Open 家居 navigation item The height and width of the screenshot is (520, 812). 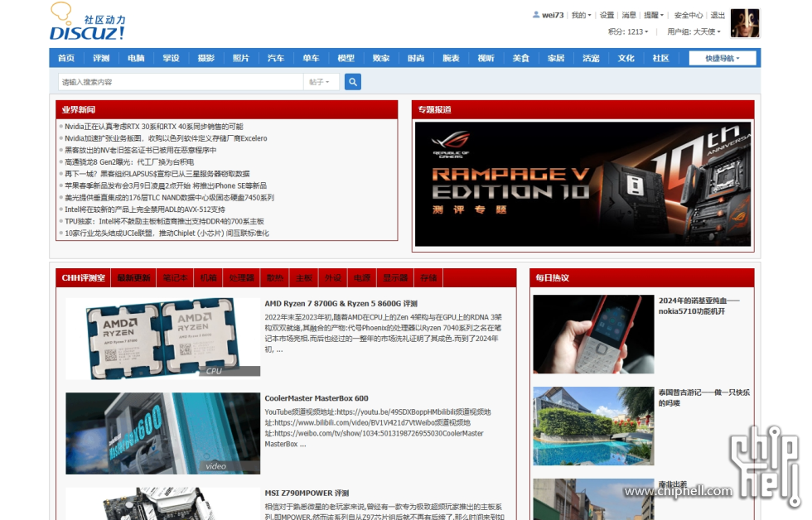click(556, 59)
